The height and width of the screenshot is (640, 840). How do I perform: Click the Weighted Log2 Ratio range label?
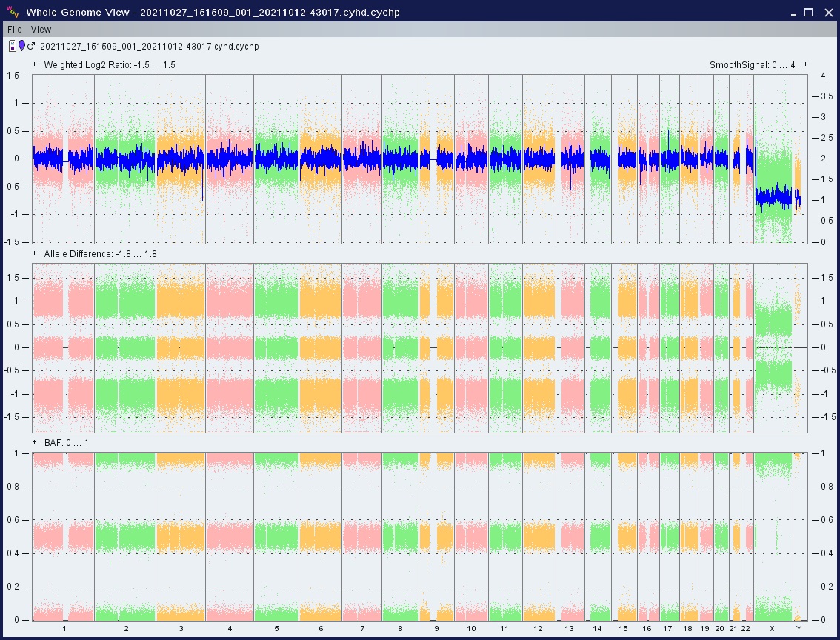[x=109, y=65]
